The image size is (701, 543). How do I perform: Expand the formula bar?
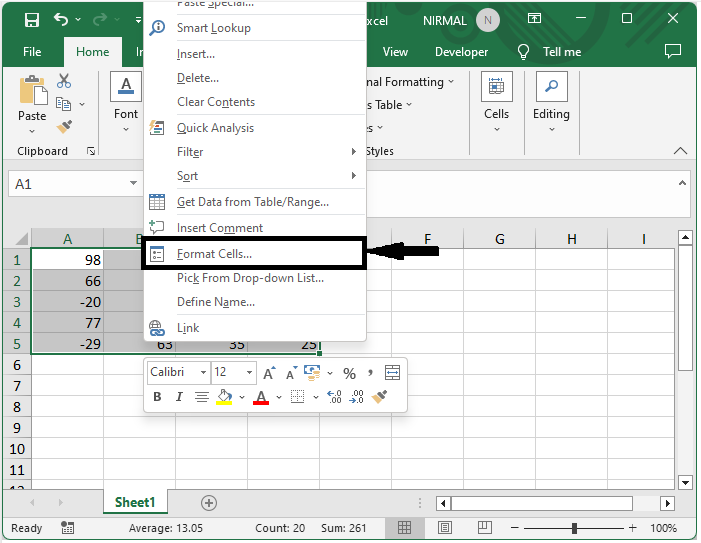tap(682, 183)
